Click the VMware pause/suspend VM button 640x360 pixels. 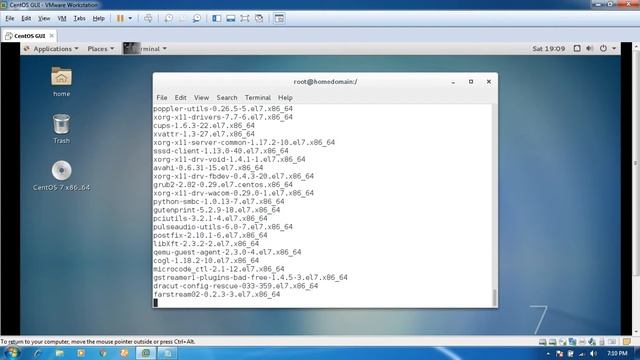click(120, 18)
